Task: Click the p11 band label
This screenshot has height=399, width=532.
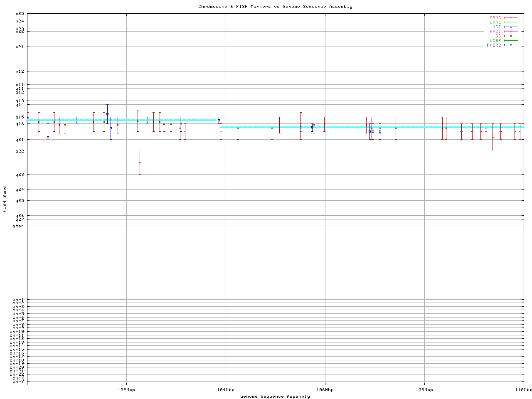Action: [20, 85]
